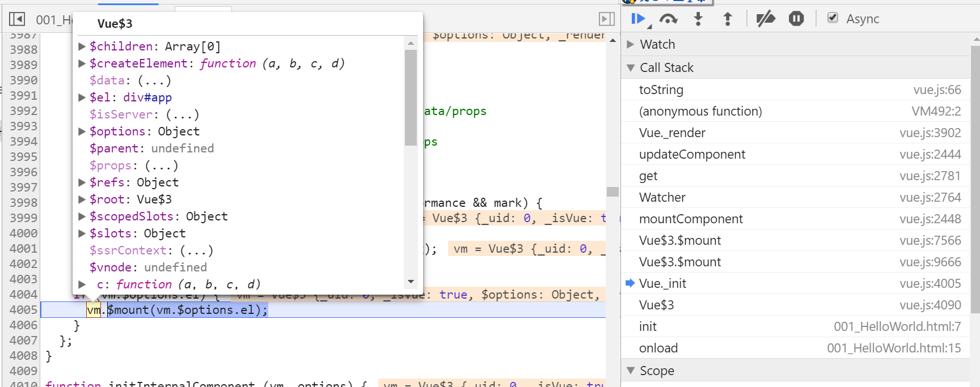The image size is (980, 387).
Task: Select the mountComponent stack frame
Action: pos(796,219)
